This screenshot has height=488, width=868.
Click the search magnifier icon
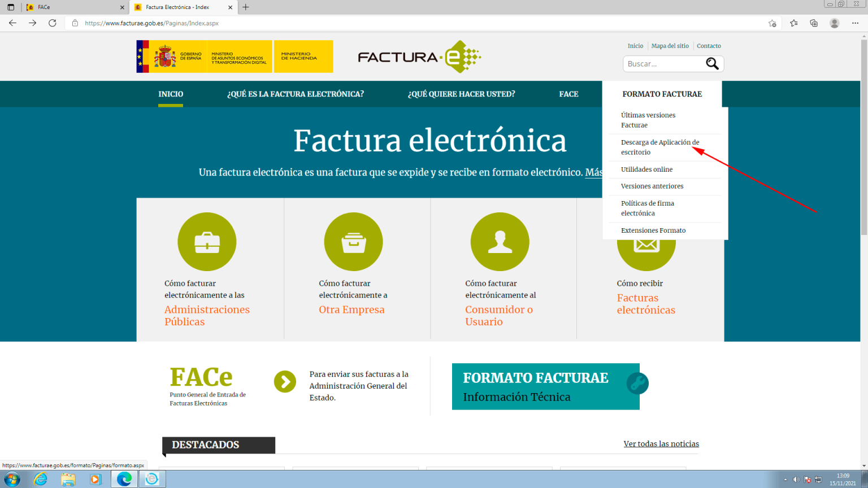[712, 63]
